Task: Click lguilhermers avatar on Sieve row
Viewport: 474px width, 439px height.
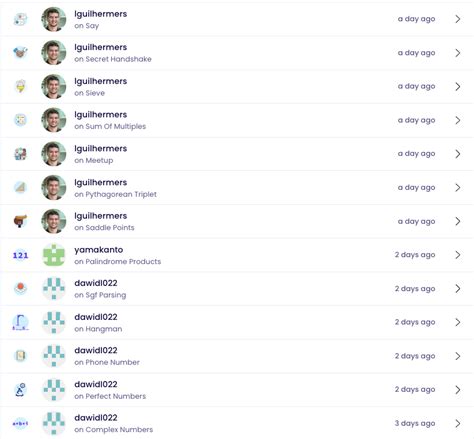Action: click(54, 86)
